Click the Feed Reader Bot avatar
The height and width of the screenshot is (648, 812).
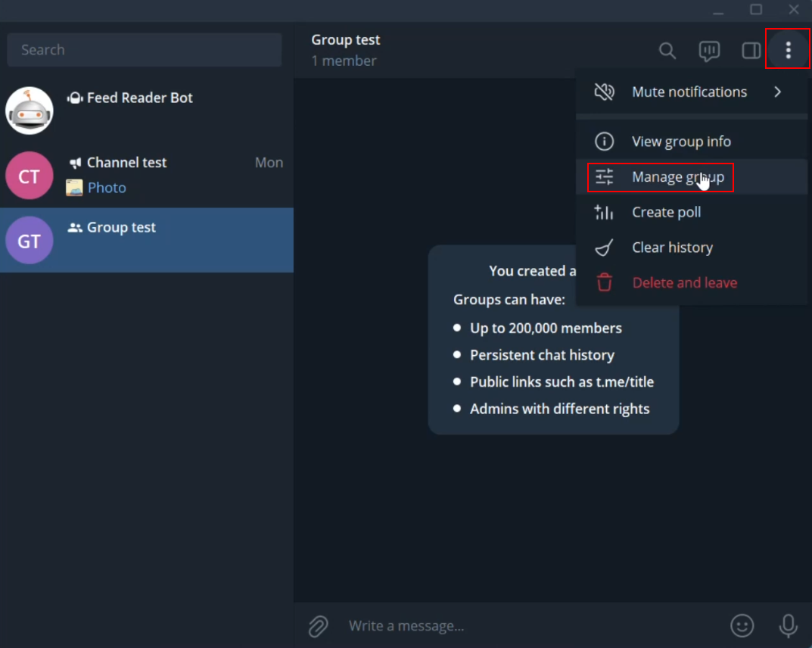(30, 111)
